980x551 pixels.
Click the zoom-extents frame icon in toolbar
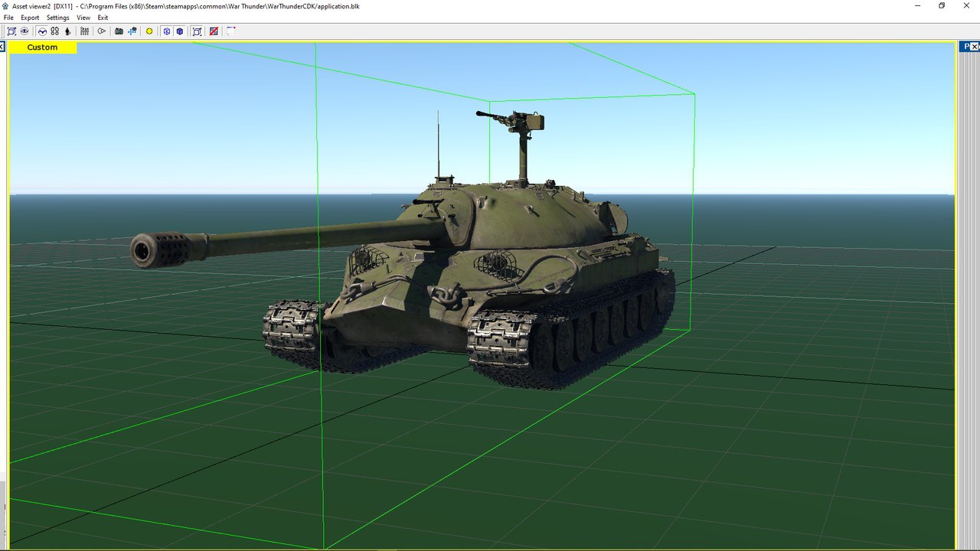tap(11, 31)
